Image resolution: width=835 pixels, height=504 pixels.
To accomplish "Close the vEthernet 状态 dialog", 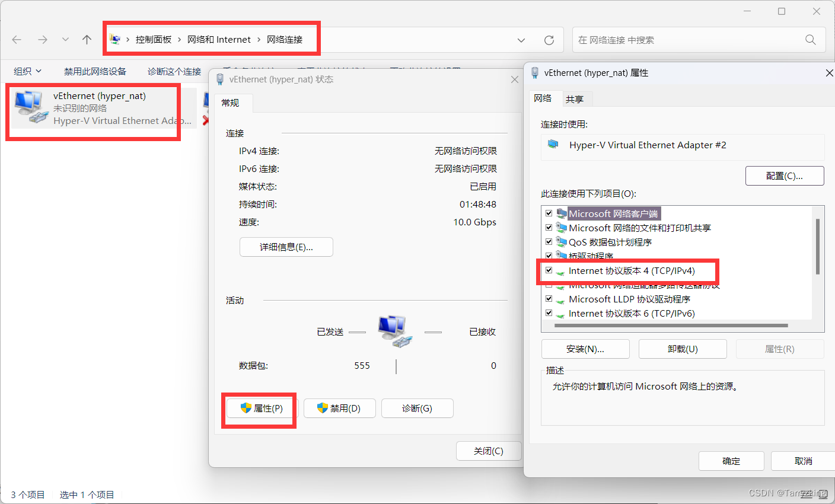I will 515,79.
